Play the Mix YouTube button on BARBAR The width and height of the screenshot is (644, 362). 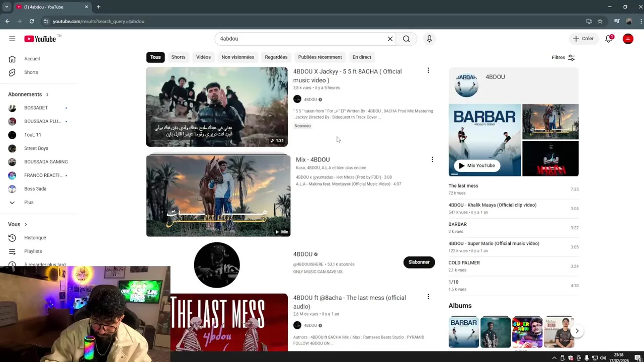click(x=476, y=165)
